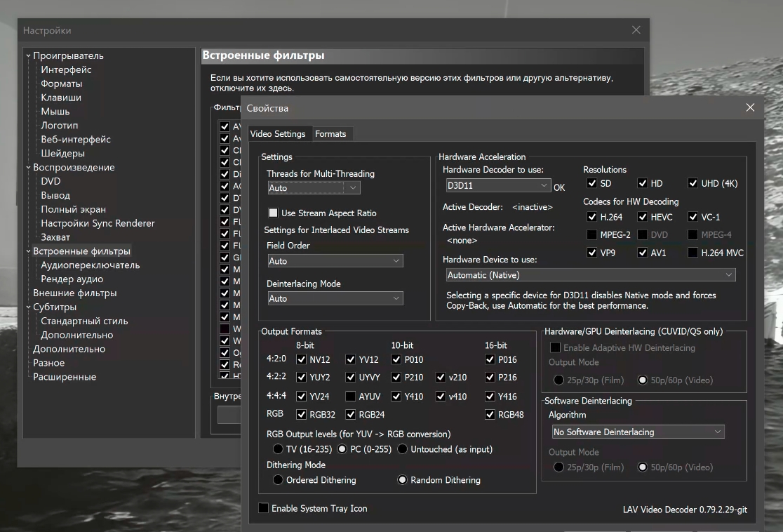This screenshot has height=532, width=783.
Task: Enable the AYUV output format
Action: [351, 397]
